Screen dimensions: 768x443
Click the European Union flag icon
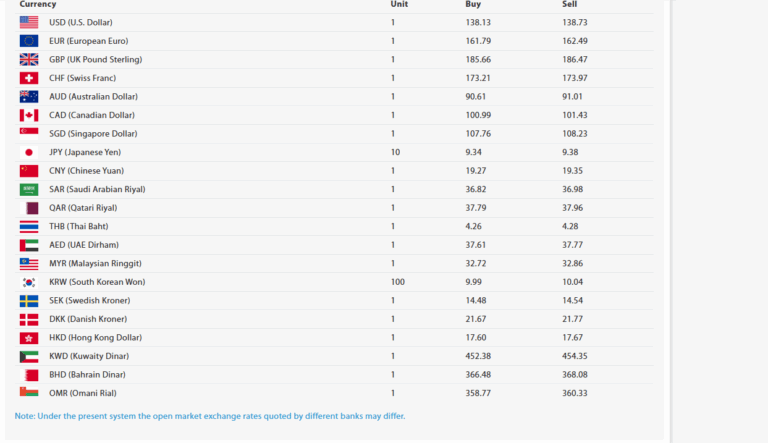[x=29, y=41]
